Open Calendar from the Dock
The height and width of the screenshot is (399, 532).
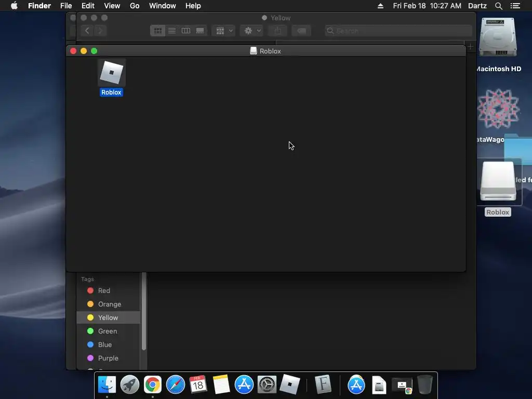(198, 384)
